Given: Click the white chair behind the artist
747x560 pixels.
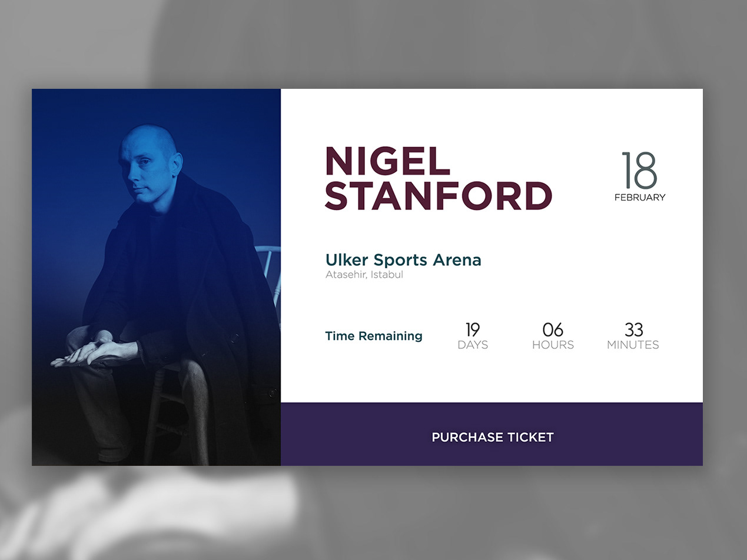Looking at the screenshot, I should pos(269,272).
